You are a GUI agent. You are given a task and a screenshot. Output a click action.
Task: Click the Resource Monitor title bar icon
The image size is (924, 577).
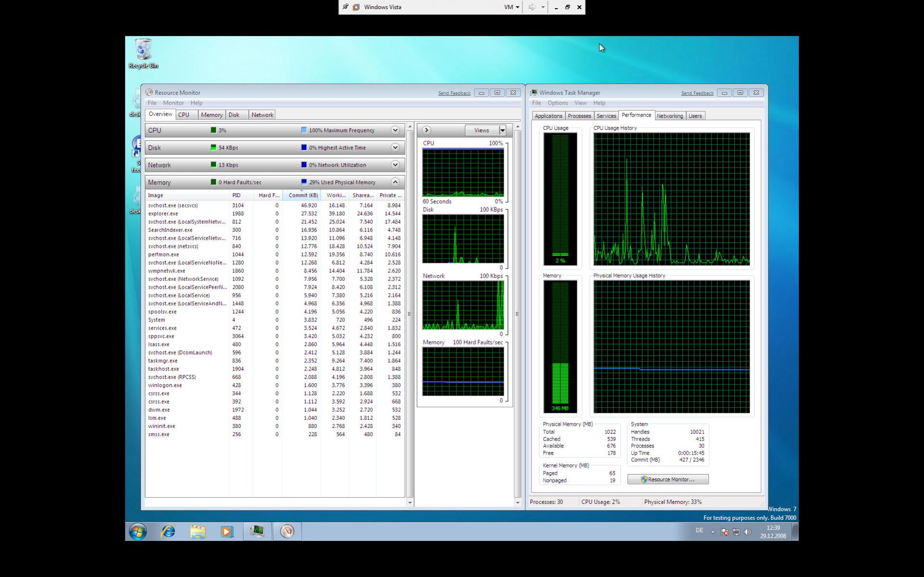coord(149,92)
